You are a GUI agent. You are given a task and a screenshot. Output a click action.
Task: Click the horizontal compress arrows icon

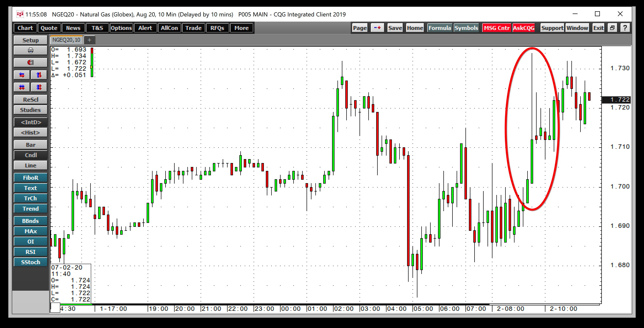pyautogui.click(x=22, y=87)
